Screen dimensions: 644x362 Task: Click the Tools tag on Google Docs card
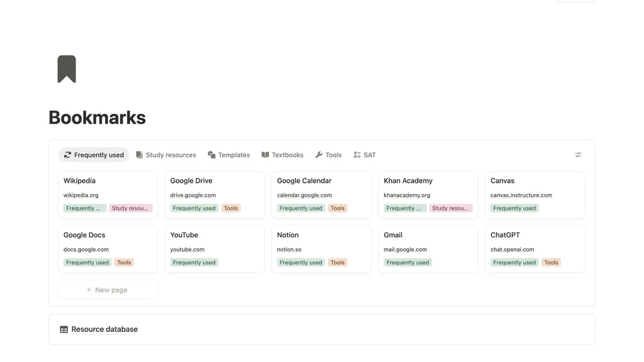click(124, 262)
